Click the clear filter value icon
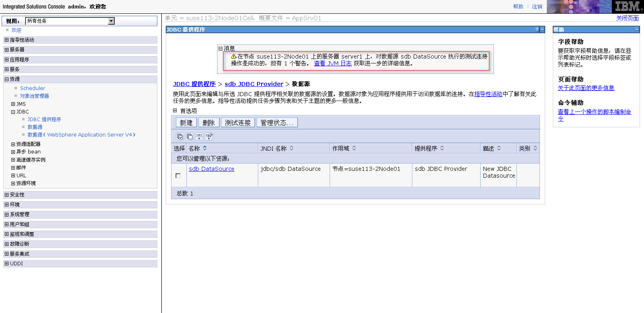 coord(209,137)
